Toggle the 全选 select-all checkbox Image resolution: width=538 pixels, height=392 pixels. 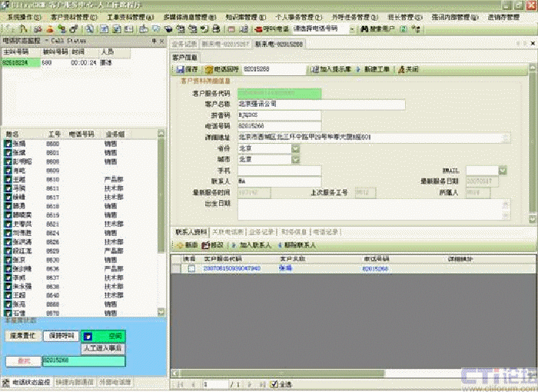[x=274, y=384]
